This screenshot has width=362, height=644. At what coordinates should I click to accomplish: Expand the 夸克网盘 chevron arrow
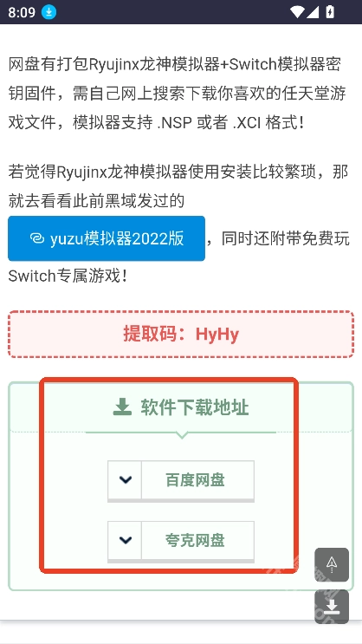(x=126, y=540)
